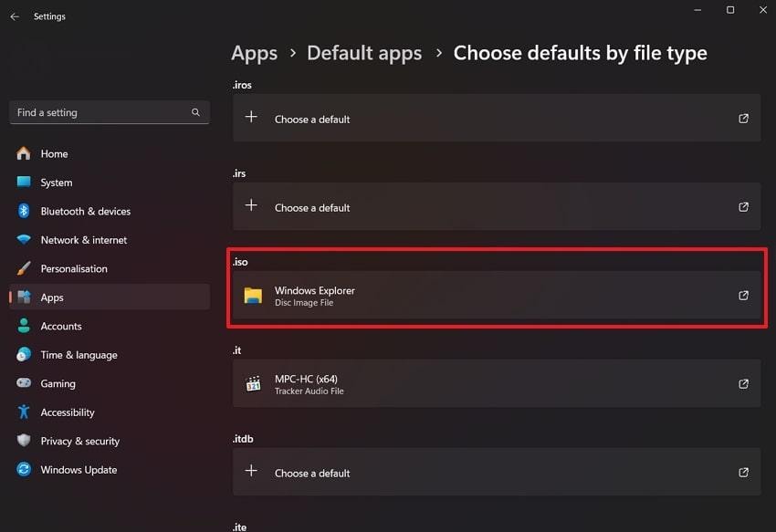This screenshot has width=776, height=532.
Task: Open Home settings page
Action: click(x=110, y=154)
